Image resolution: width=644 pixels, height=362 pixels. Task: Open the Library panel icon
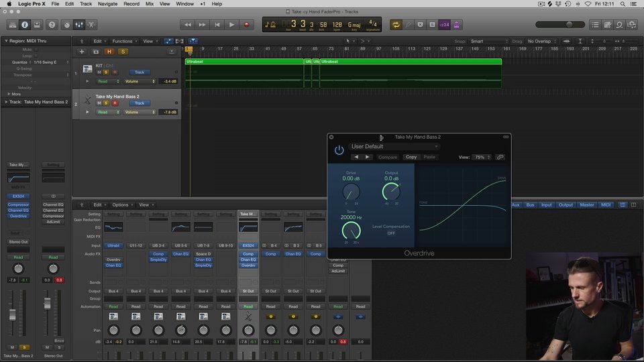[x=13, y=25]
